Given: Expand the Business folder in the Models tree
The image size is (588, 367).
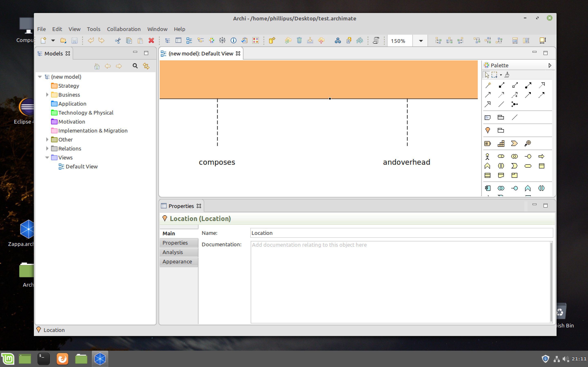Looking at the screenshot, I should (x=47, y=95).
